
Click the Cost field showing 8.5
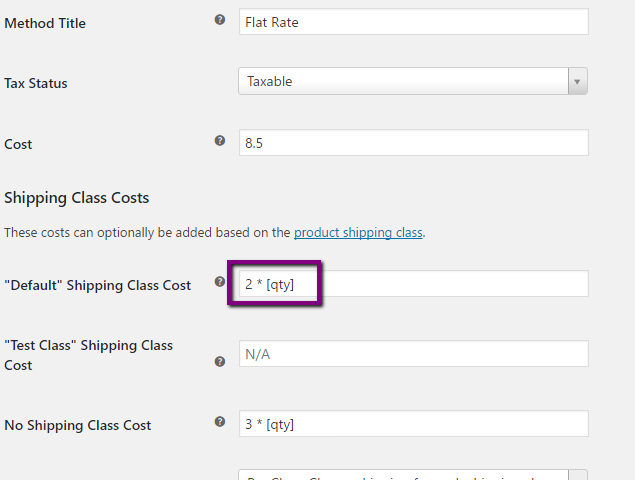[414, 143]
